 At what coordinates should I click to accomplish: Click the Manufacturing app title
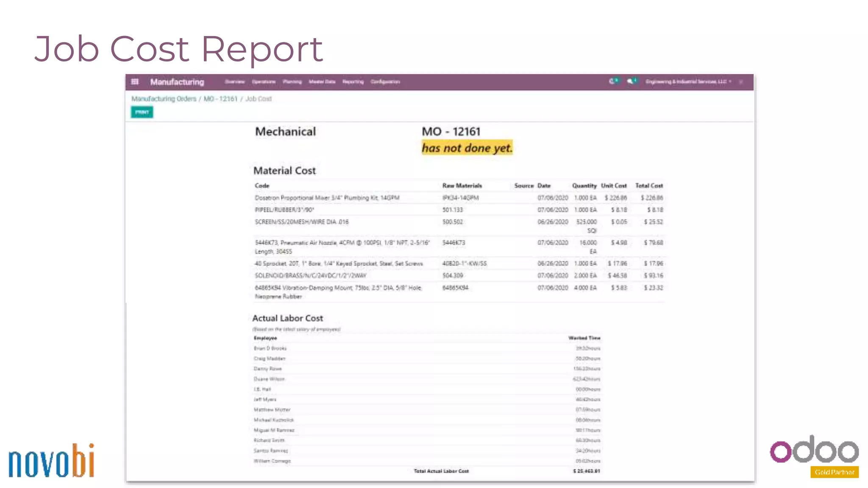click(177, 82)
